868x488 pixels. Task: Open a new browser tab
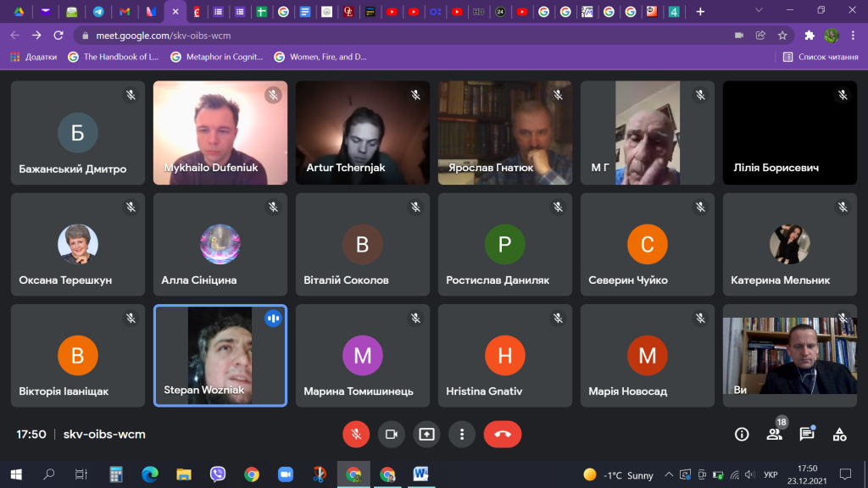pos(700,12)
